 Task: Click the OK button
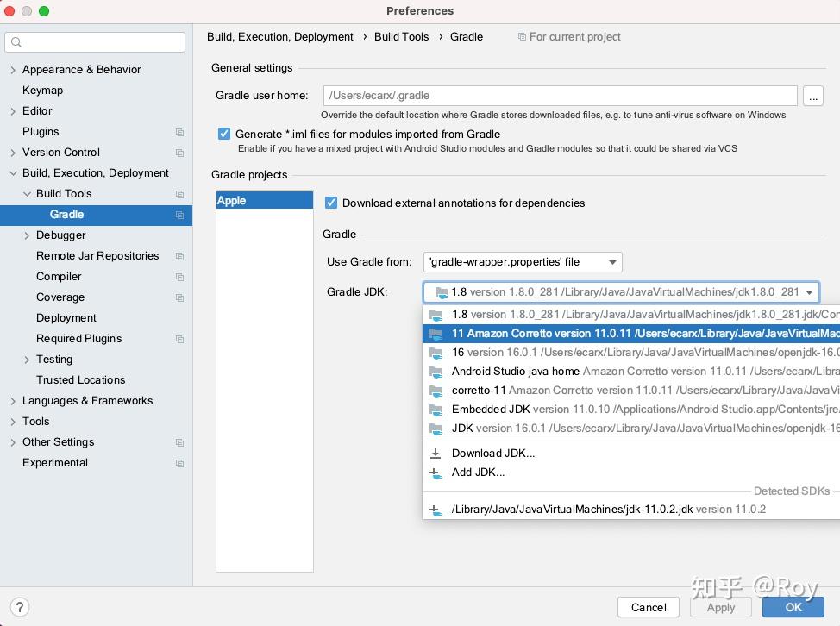pyautogui.click(x=793, y=607)
